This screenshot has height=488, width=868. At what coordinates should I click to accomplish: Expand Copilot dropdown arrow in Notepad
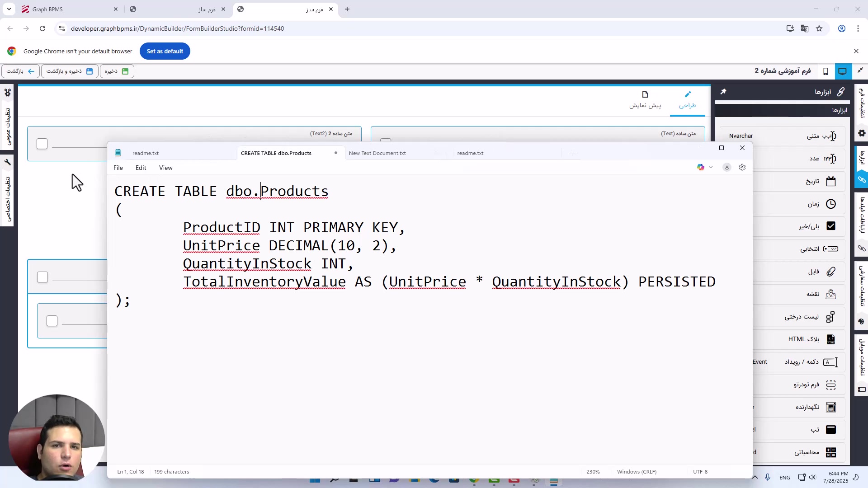click(711, 168)
